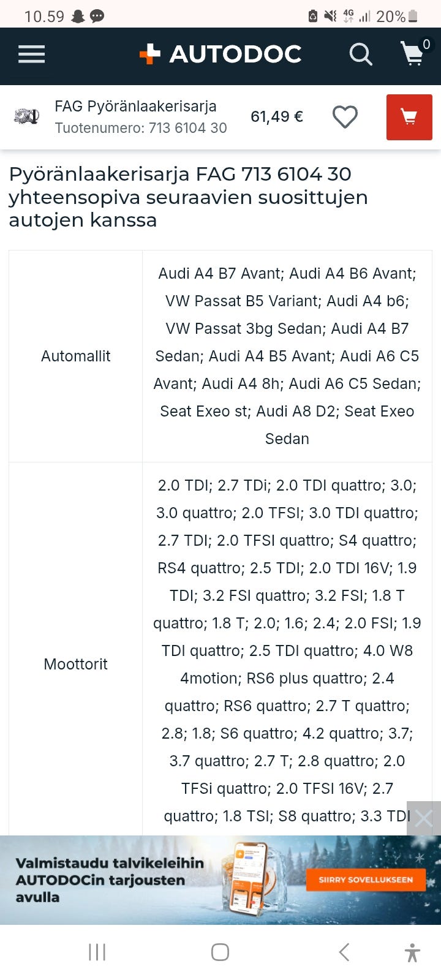Tap the car models list cell

pos(287,356)
